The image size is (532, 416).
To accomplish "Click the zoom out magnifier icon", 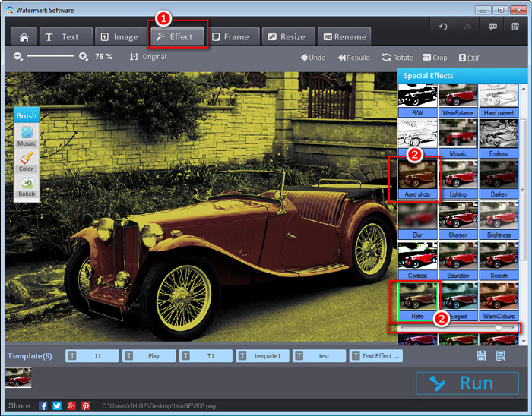I will tap(18, 57).
